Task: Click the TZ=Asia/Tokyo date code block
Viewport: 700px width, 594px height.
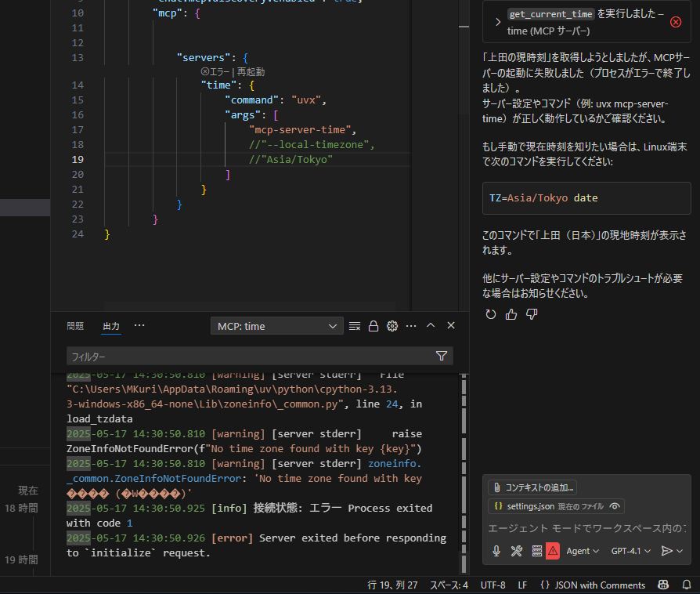Action: [586, 198]
